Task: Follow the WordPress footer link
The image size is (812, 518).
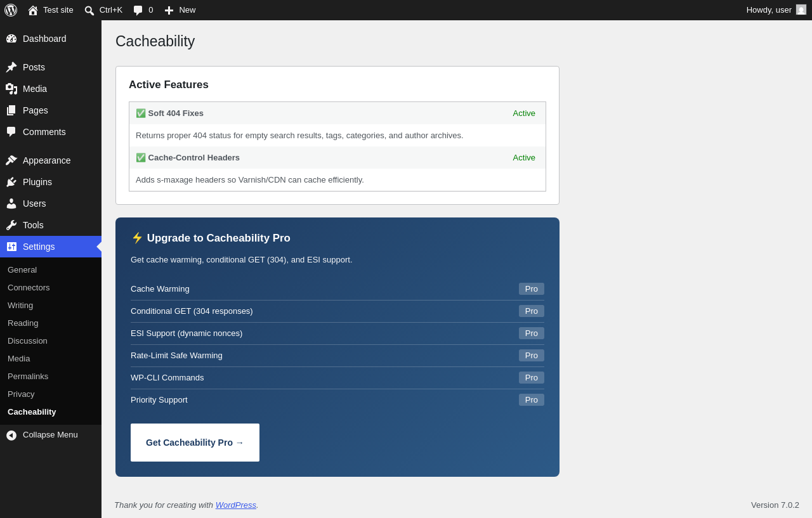Action: 236,505
